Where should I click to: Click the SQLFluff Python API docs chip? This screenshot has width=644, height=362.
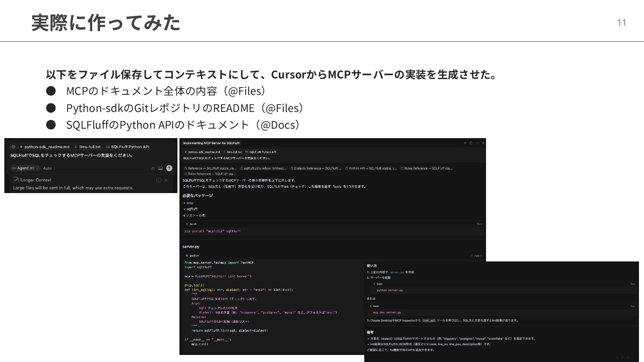(127, 147)
